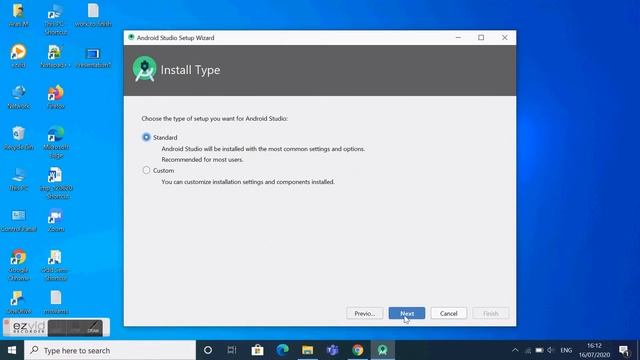Open the clock showing 16:12

pyautogui.click(x=594, y=350)
